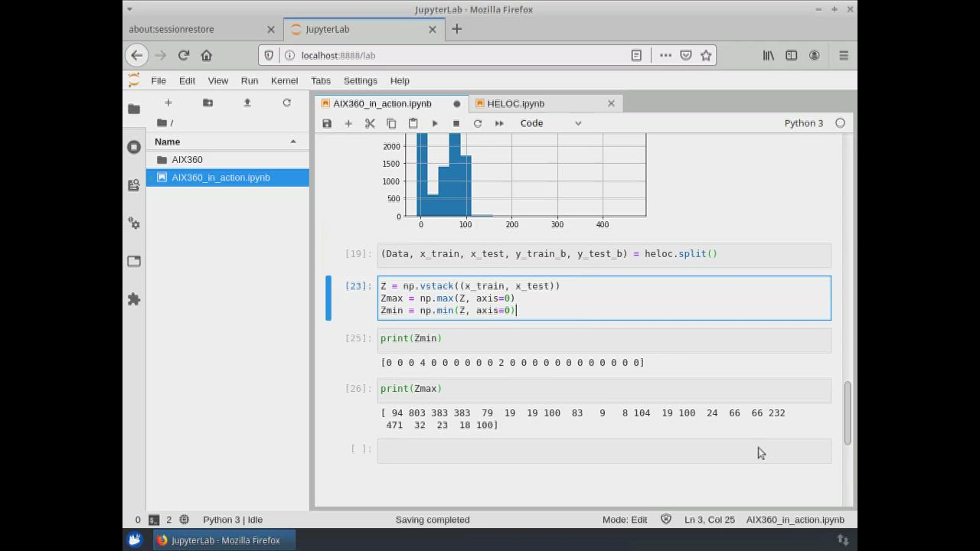Click the empty code cell at bottom

pos(603,451)
